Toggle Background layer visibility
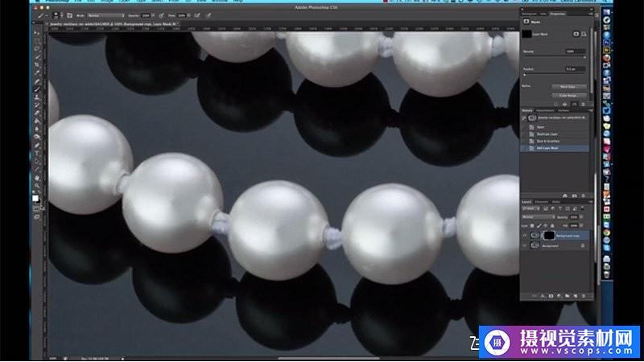 525,245
